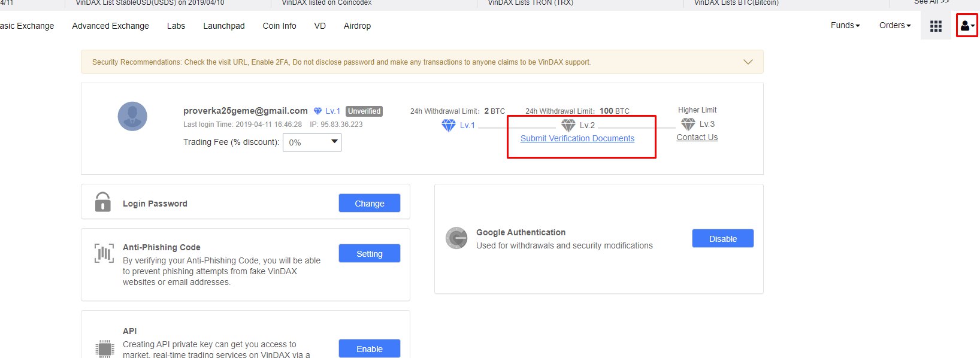This screenshot has height=358, width=980.
Task: Click the blue Lv.1 diamond beside email
Action: 318,111
